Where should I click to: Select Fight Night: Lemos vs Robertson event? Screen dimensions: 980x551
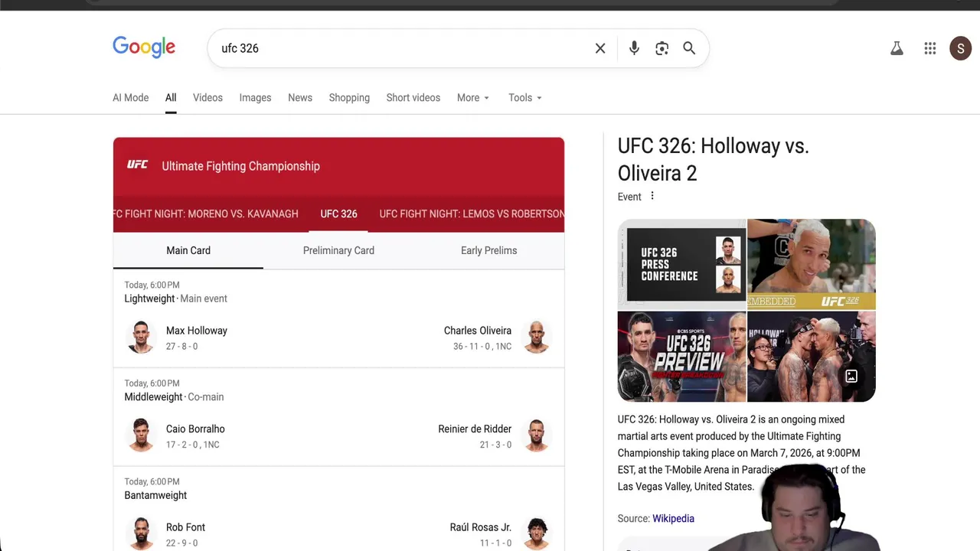tap(472, 214)
